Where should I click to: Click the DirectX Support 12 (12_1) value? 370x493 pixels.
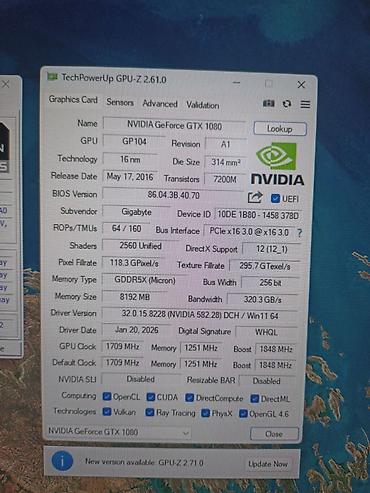pyautogui.click(x=272, y=249)
